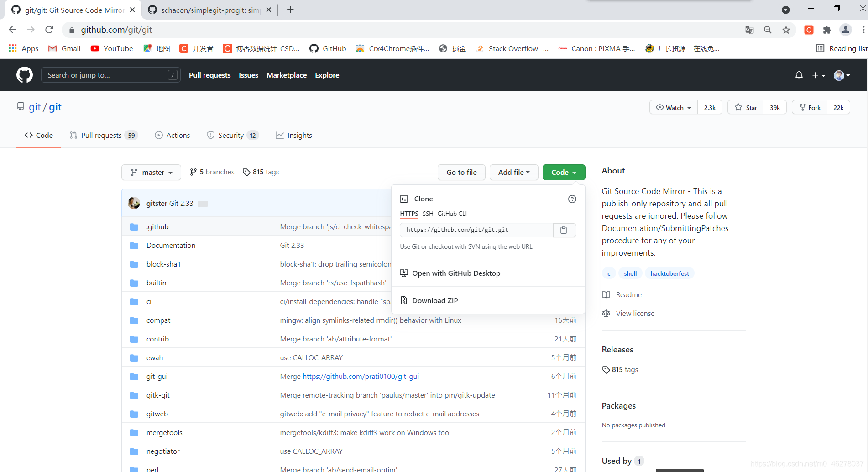View the 5 branches link
The image size is (868, 472).
coord(212,172)
